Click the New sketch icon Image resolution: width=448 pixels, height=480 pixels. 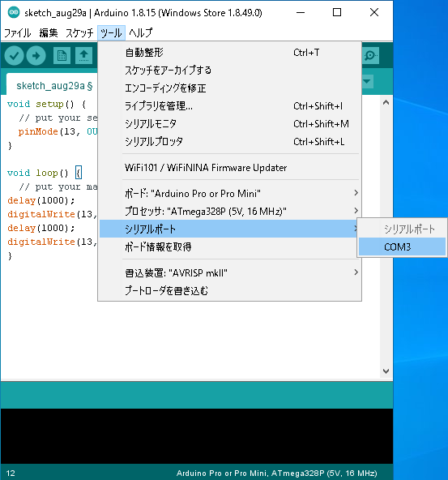62,56
